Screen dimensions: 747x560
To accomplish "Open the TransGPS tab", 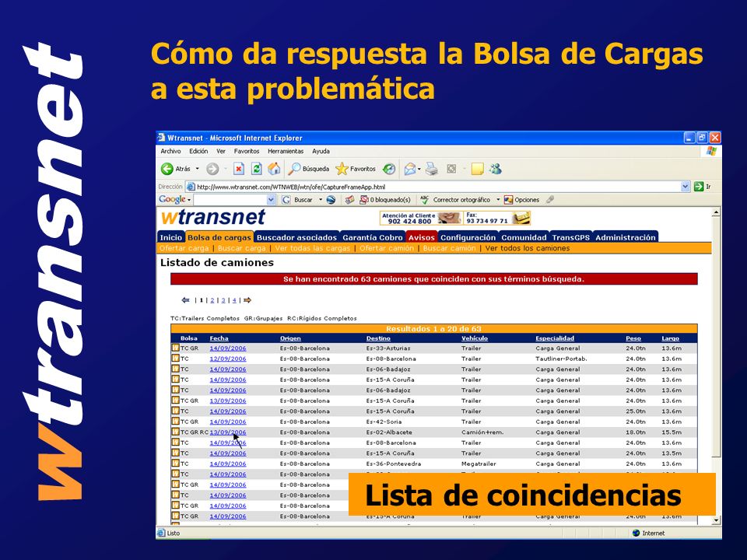I will [570, 237].
